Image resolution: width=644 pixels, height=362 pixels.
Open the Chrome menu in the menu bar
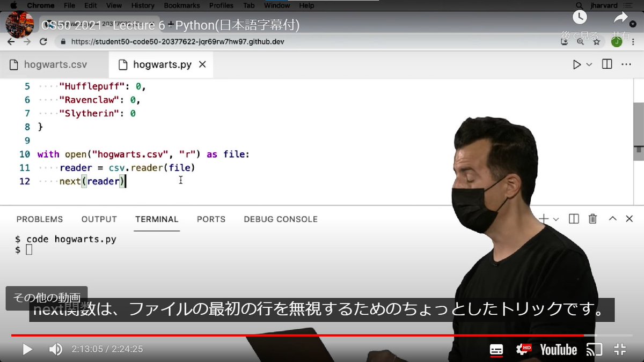click(41, 5)
